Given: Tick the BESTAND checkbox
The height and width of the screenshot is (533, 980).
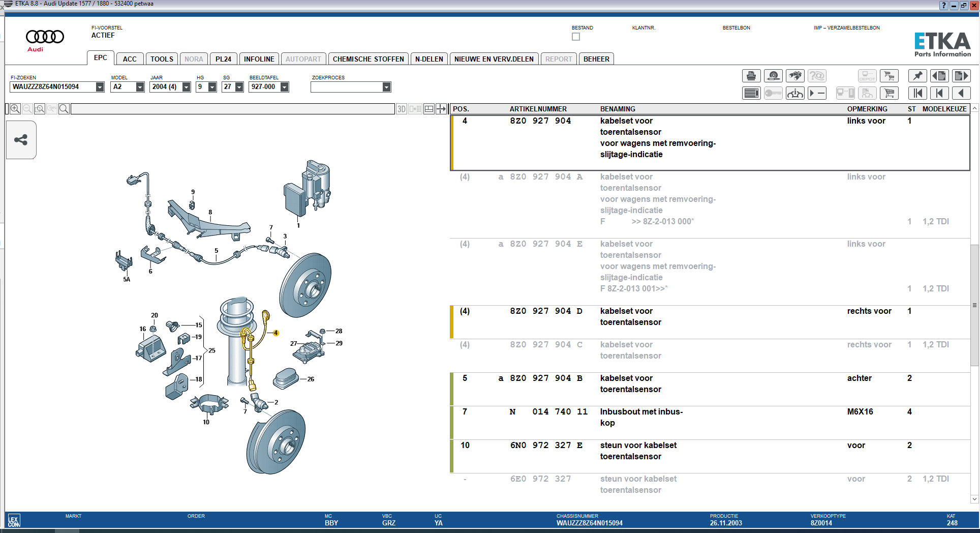Looking at the screenshot, I should (x=576, y=37).
